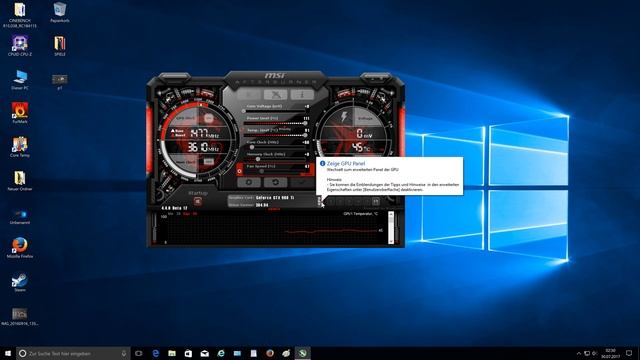Adjust the Core Clock slider
The width and height of the screenshot is (640, 360).
276,147
